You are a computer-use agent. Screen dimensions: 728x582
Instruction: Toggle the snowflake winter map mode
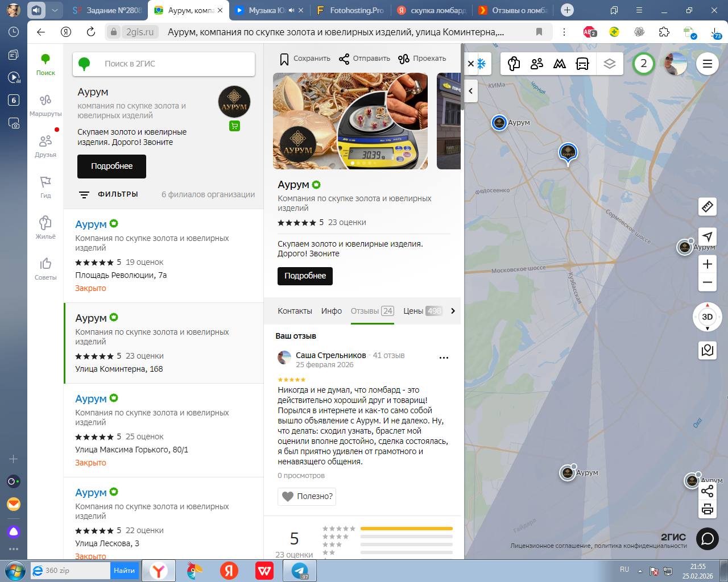pyautogui.click(x=481, y=64)
